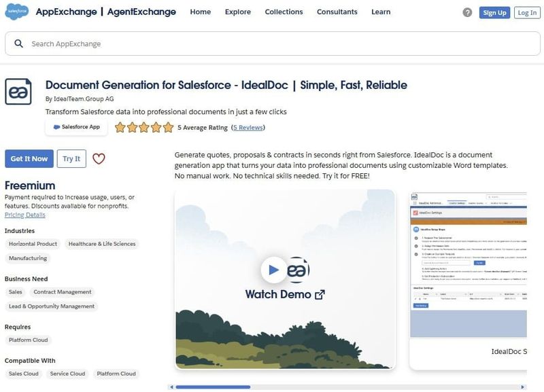Click the search magnifier icon
Image resolution: width=544 pixels, height=392 pixels.
pos(19,43)
